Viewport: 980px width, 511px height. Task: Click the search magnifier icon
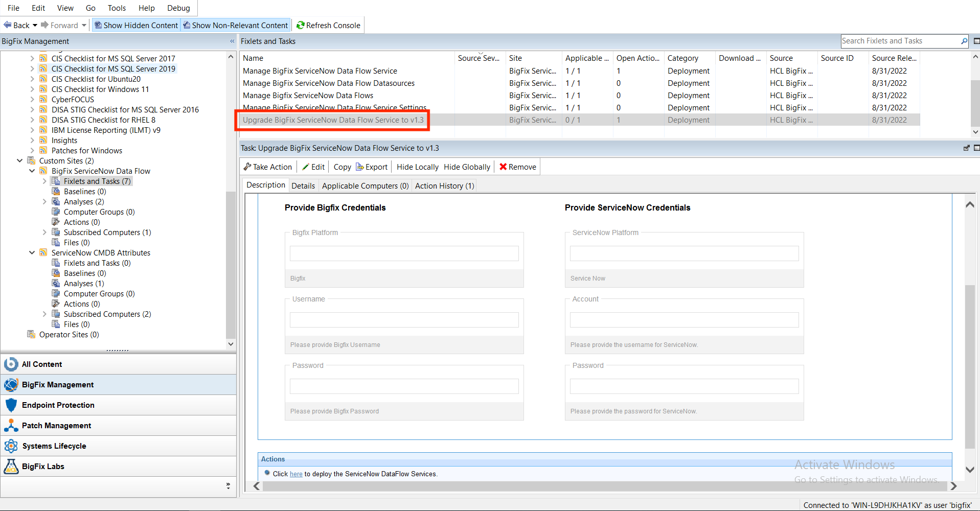coord(964,41)
